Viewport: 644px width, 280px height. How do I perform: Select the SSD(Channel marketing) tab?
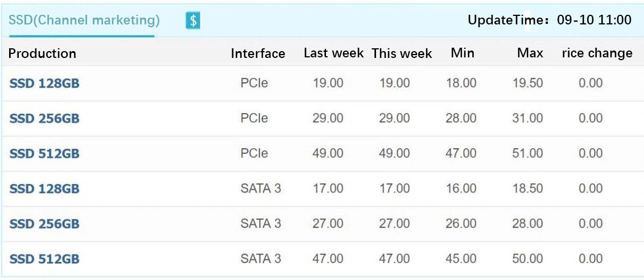(84, 20)
